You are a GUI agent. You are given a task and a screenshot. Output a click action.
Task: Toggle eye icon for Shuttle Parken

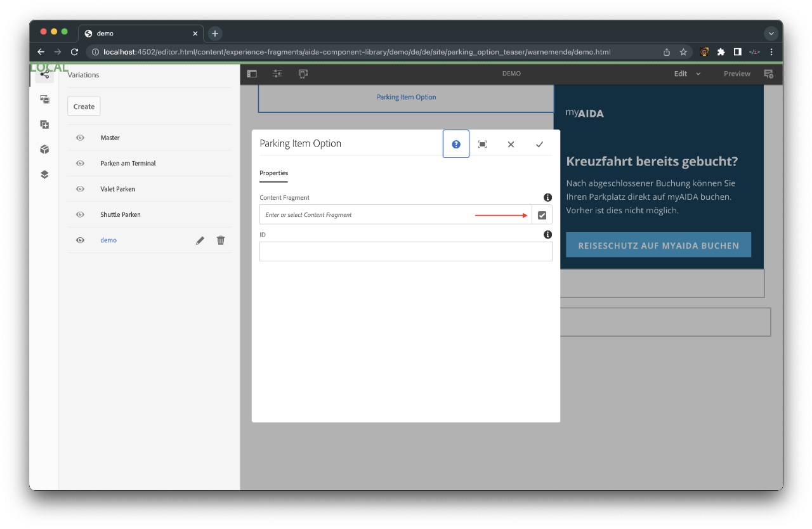click(x=81, y=214)
